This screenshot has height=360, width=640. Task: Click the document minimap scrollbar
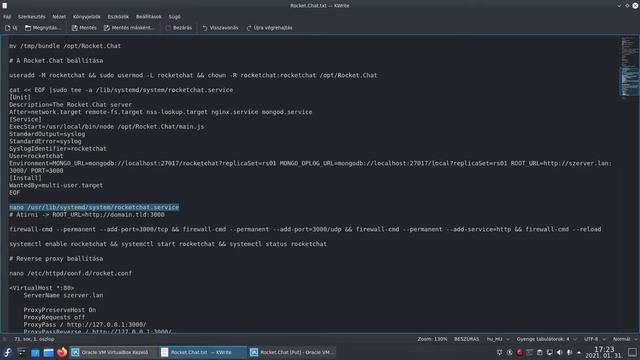(629, 184)
